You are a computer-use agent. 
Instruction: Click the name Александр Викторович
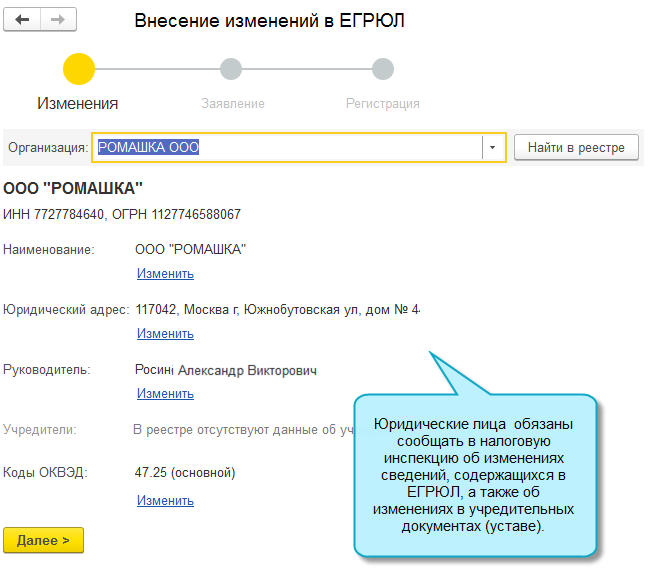pos(247,370)
